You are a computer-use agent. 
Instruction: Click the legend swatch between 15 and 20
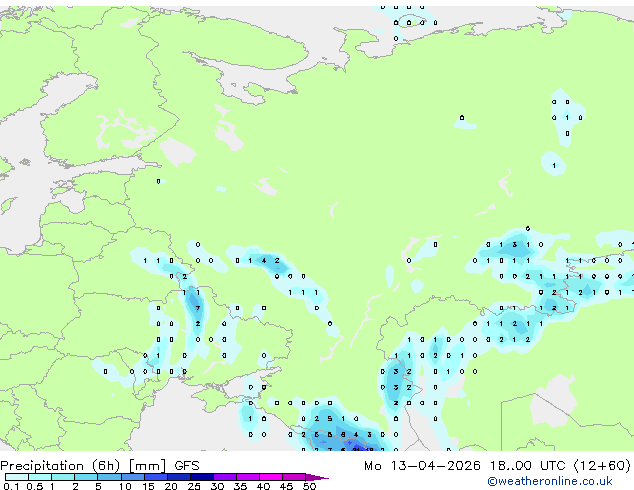point(156,477)
